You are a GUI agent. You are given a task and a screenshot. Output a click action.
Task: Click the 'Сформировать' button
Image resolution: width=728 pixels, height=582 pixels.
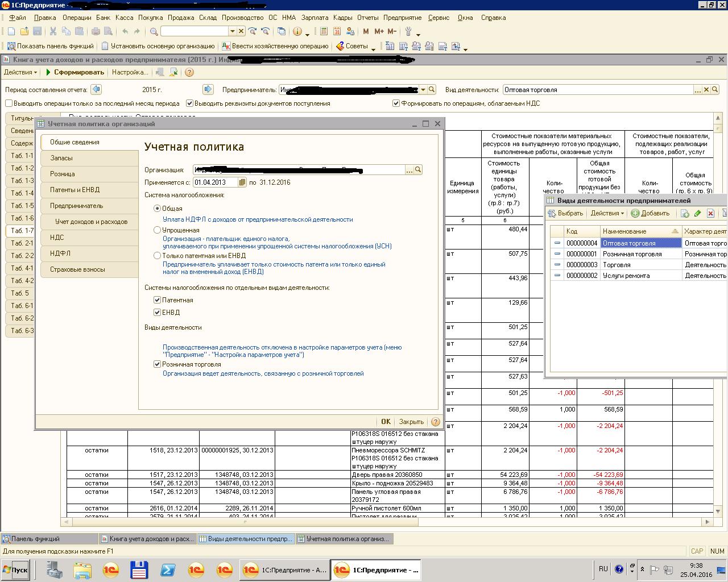[75, 72]
